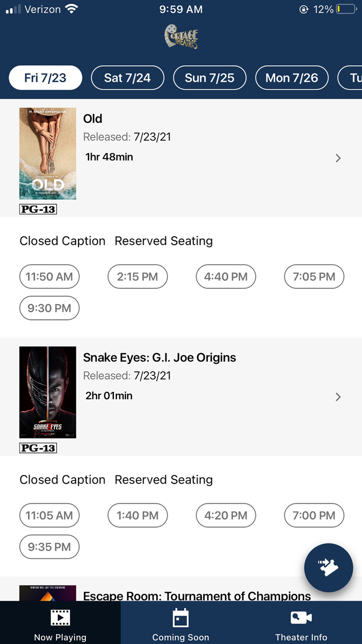Select the Mon 7/26 date tab
362x644 pixels.
point(292,78)
